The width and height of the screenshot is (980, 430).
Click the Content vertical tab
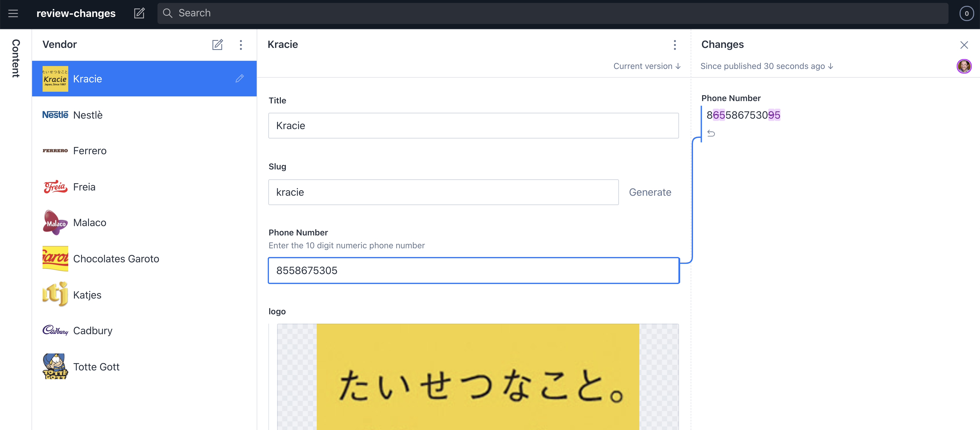pyautogui.click(x=15, y=58)
